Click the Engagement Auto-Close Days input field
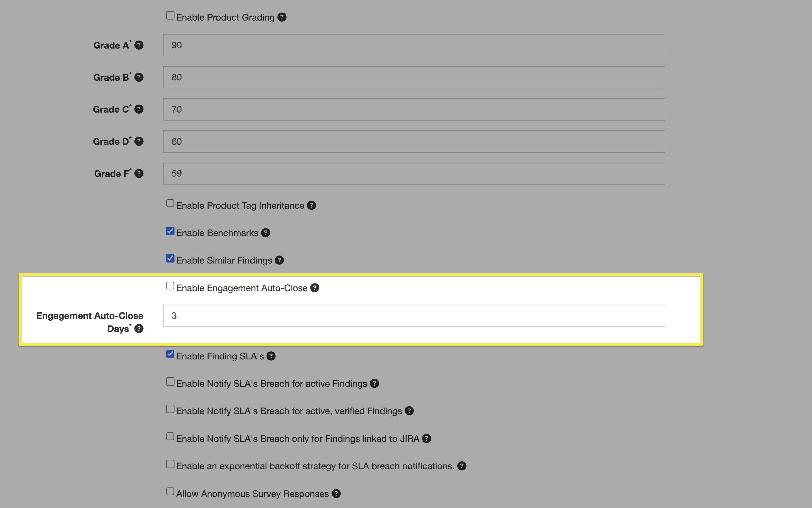812x508 pixels. click(x=414, y=316)
